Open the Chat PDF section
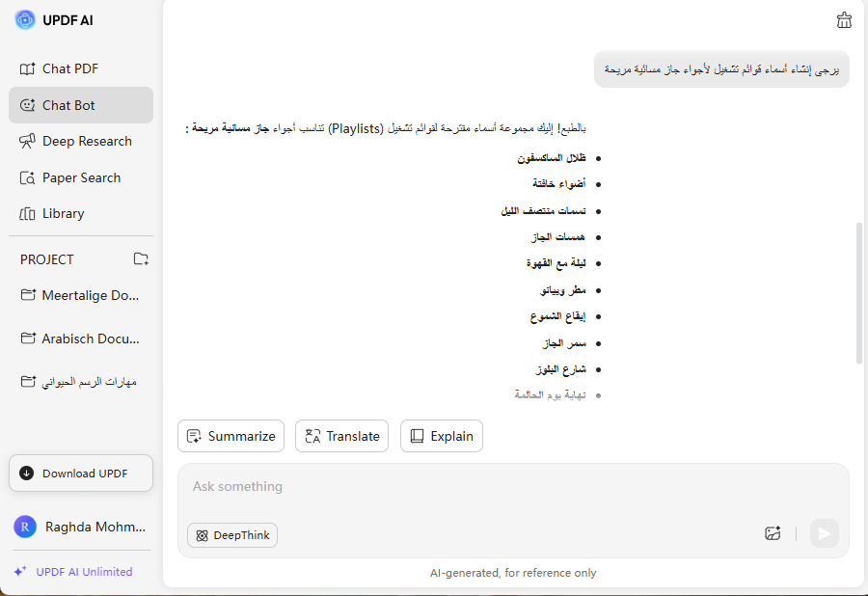The height and width of the screenshot is (596, 868). click(69, 68)
